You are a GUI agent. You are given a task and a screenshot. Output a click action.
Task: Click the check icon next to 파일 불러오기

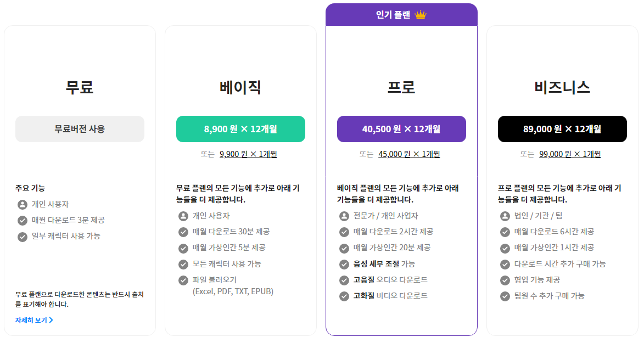coord(183,280)
